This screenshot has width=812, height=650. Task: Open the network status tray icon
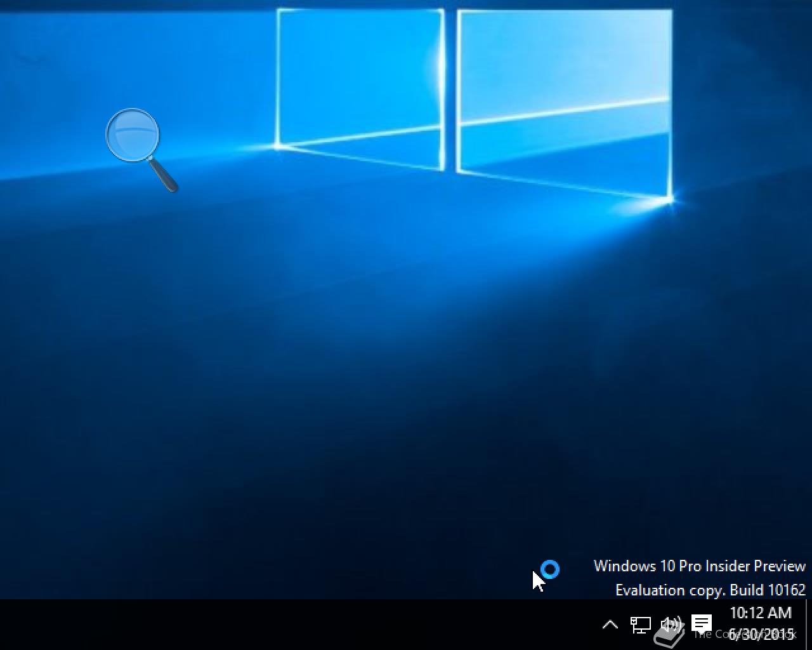click(x=640, y=625)
